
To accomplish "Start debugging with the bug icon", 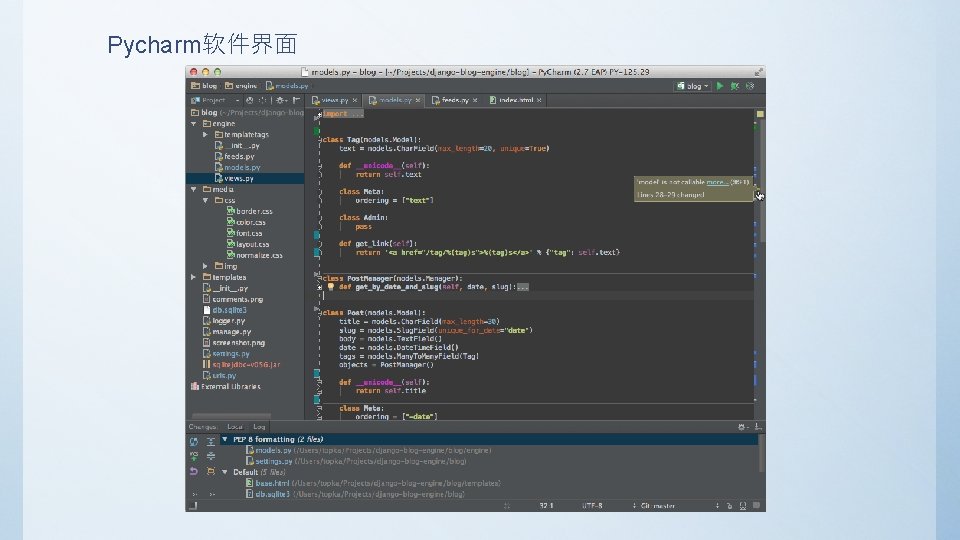I will [735, 86].
